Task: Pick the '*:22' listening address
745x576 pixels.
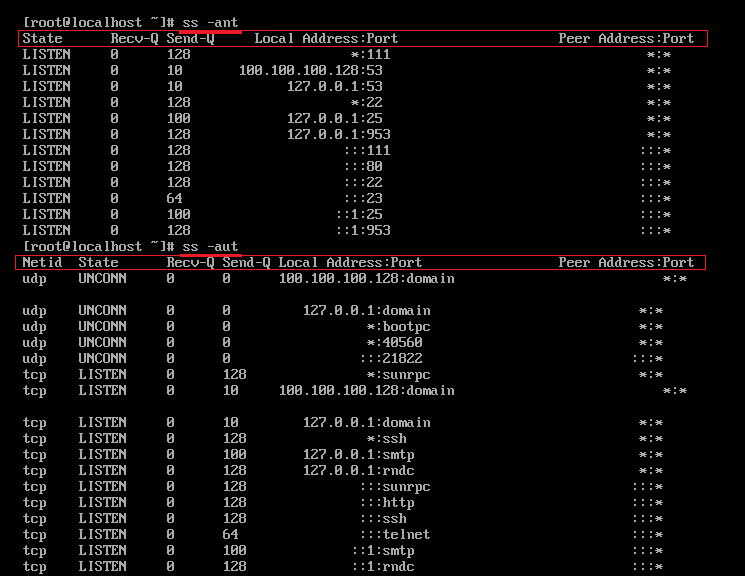Action: coord(366,102)
